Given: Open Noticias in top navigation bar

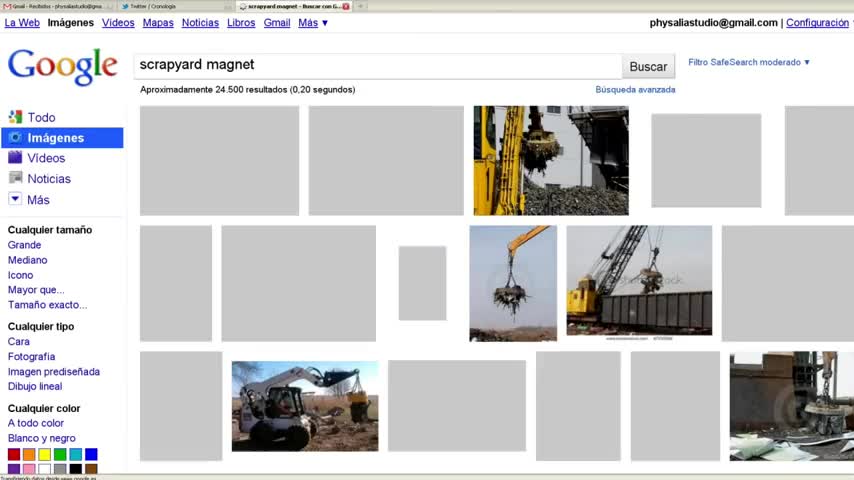Looking at the screenshot, I should [200, 23].
